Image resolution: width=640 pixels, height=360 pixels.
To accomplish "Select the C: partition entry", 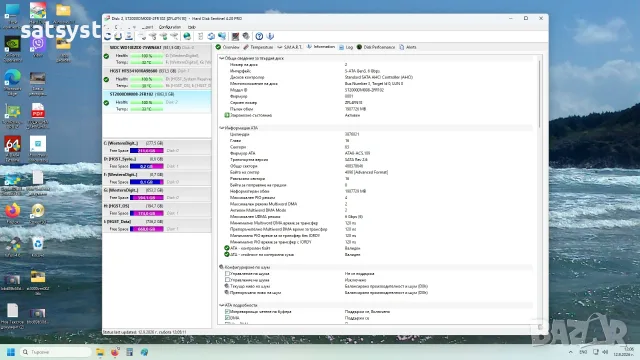I will click(x=157, y=147).
